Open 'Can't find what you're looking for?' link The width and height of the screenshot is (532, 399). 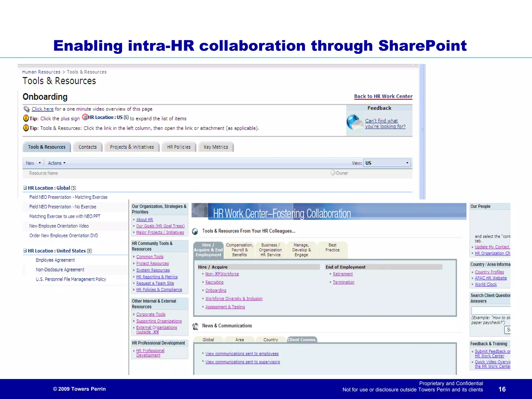click(x=385, y=124)
